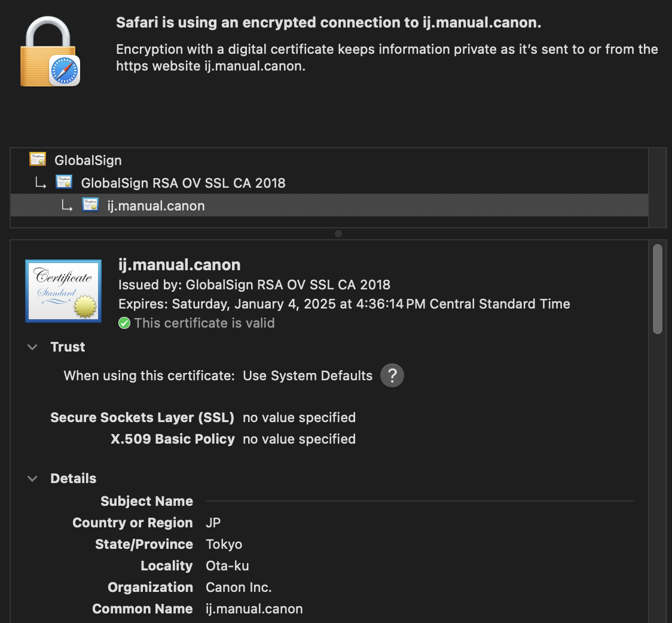Select the ij.manual.canon row in certificate chain
Image resolution: width=672 pixels, height=623 pixels.
pyautogui.click(x=155, y=206)
